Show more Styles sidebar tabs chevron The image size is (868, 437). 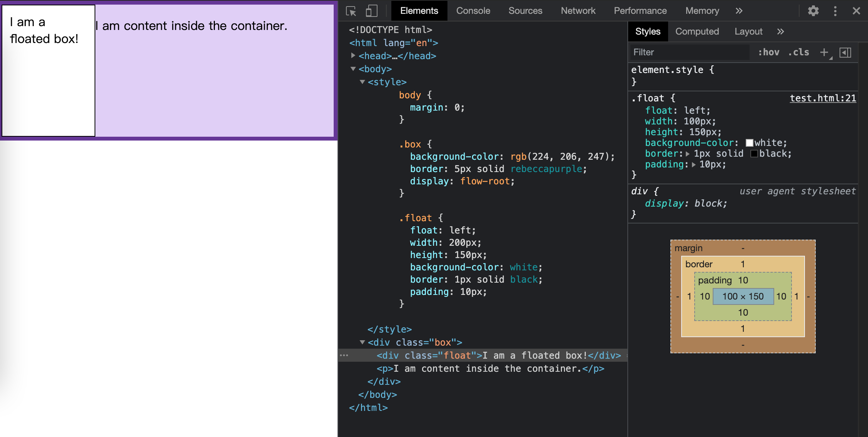coord(780,31)
